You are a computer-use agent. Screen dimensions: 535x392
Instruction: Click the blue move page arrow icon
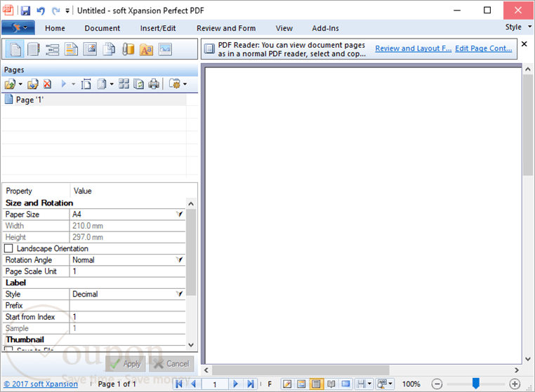tap(64, 84)
